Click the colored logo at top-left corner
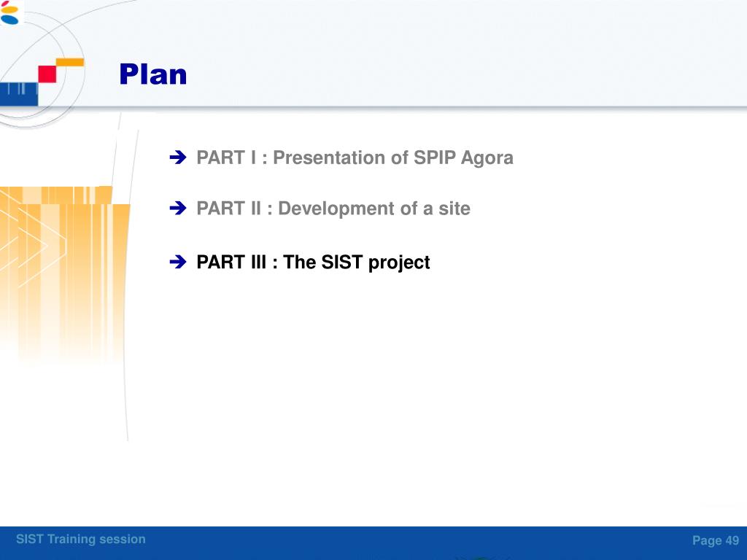 (9, 12)
